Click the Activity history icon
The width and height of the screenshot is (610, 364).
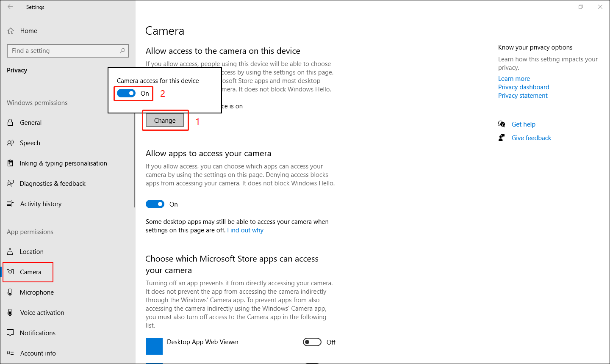click(x=11, y=204)
